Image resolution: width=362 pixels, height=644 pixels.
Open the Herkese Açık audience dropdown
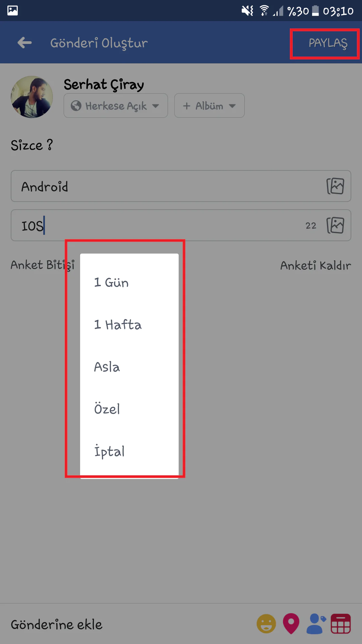click(116, 106)
